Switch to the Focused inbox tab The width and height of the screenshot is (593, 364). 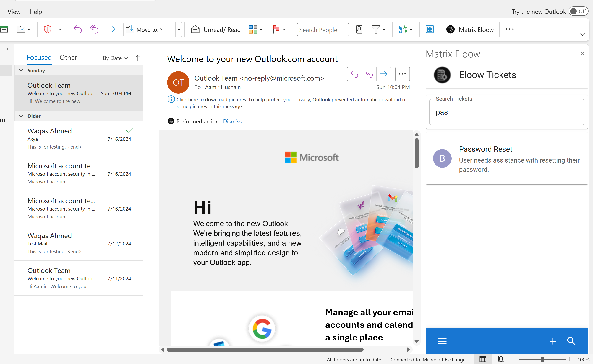pos(39,58)
